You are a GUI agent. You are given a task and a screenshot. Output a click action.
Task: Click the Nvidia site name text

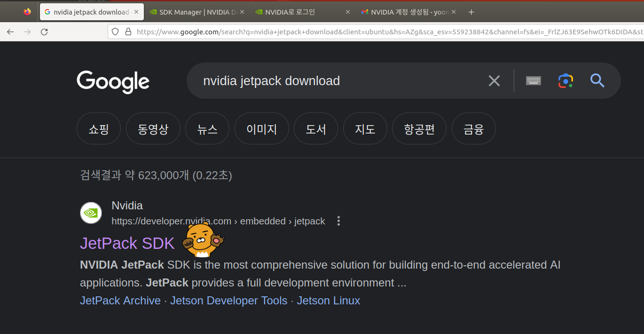(127, 206)
